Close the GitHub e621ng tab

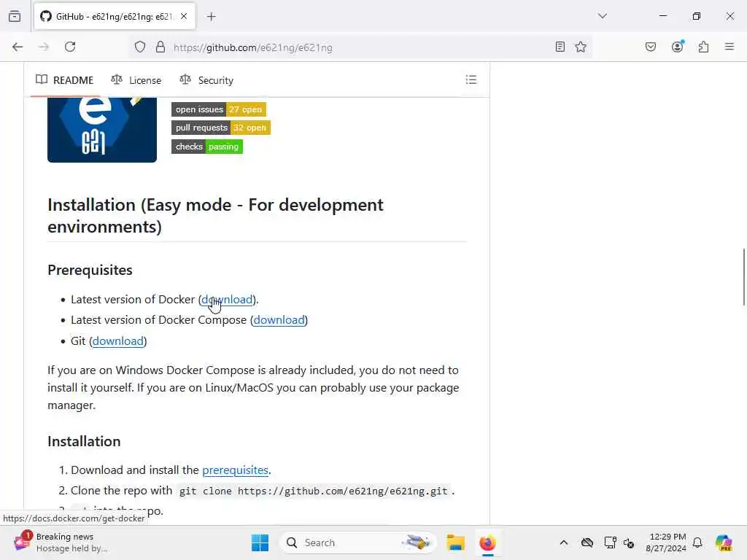click(x=184, y=16)
